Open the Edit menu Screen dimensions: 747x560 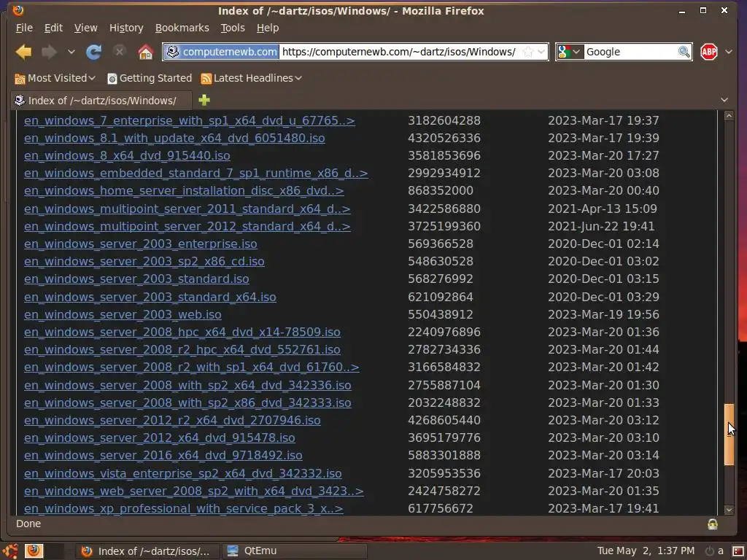click(x=53, y=28)
